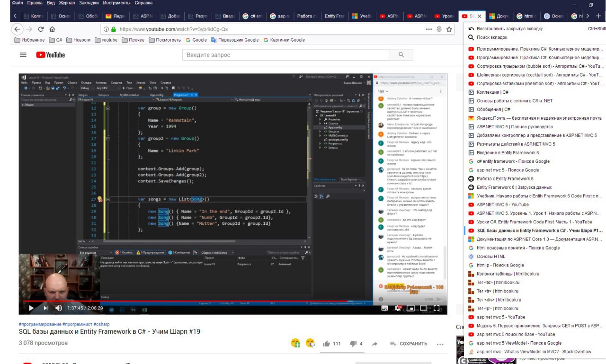Open the Посмотреть bookmarks folder
The width and height of the screenshot is (606, 364).
pyautogui.click(x=165, y=40)
